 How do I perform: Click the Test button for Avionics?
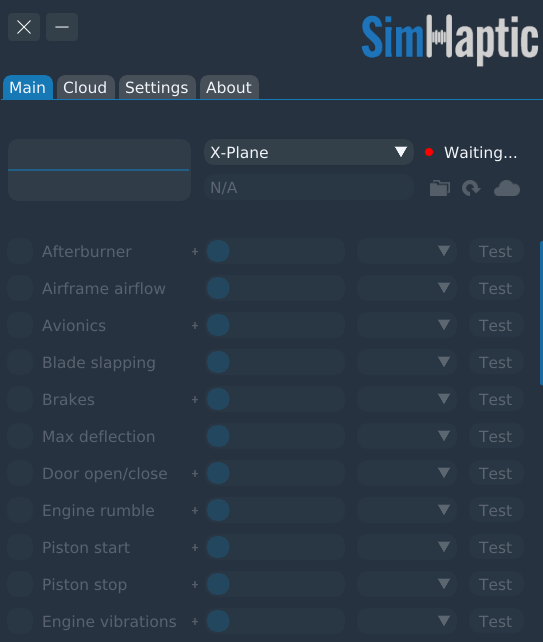pos(496,326)
